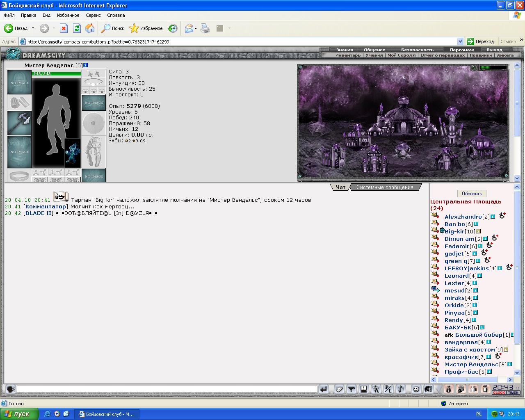Click the Бойцовский клуб taskbar window button
525x420 pixels.
106,414
